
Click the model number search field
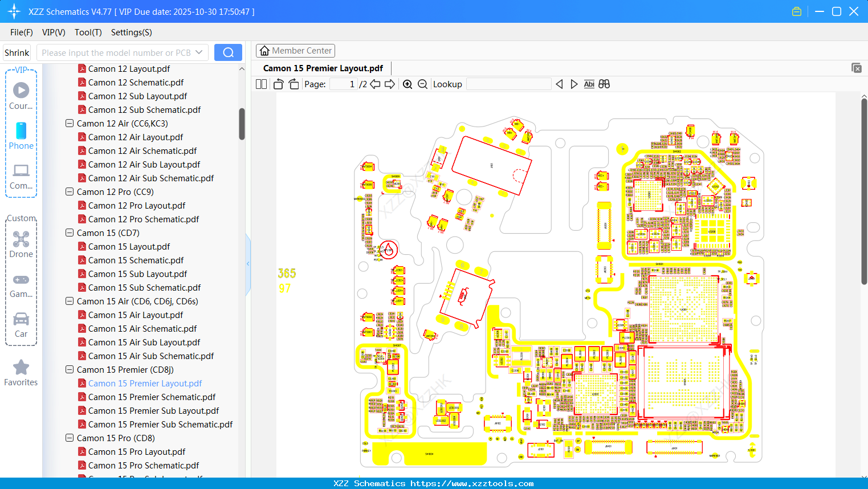[116, 52]
